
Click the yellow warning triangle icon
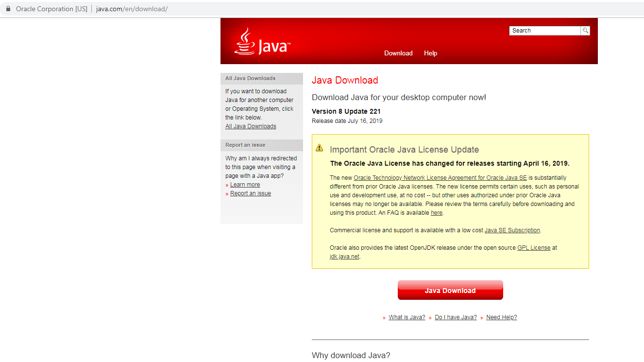pos(319,148)
